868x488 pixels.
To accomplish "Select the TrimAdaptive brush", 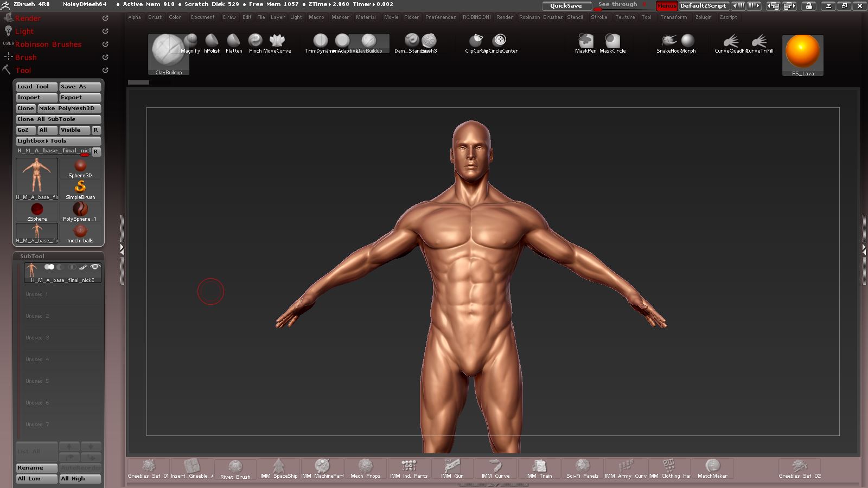I will (x=342, y=43).
